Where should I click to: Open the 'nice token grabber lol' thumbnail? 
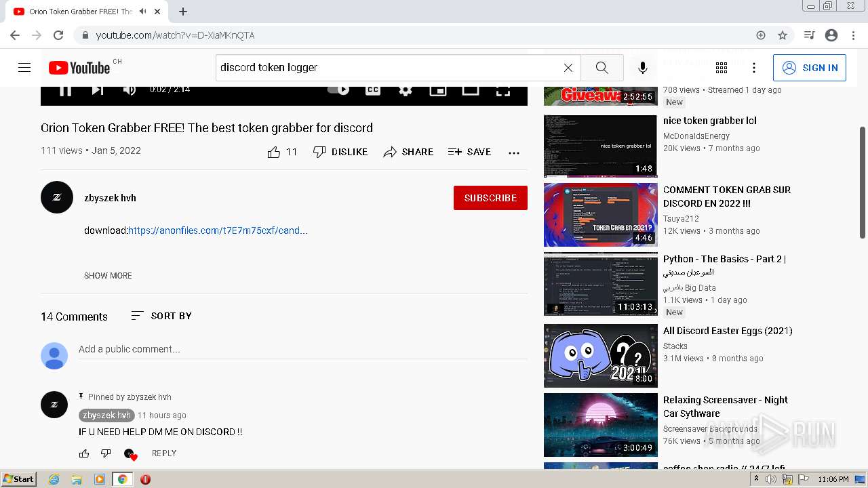pos(600,146)
